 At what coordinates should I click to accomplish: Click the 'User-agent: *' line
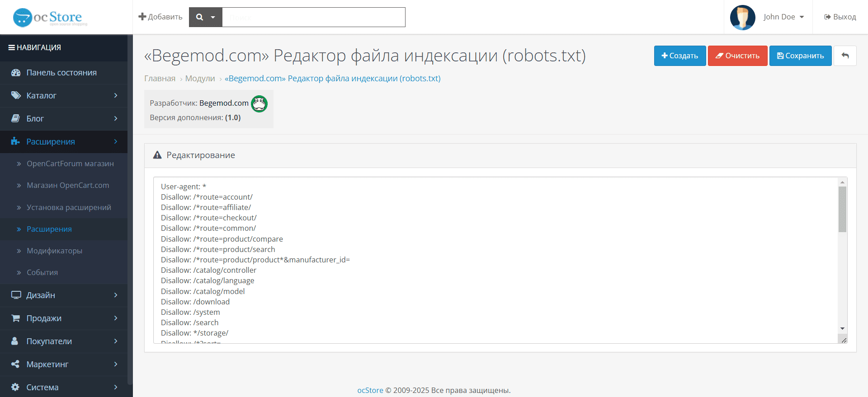tap(184, 187)
